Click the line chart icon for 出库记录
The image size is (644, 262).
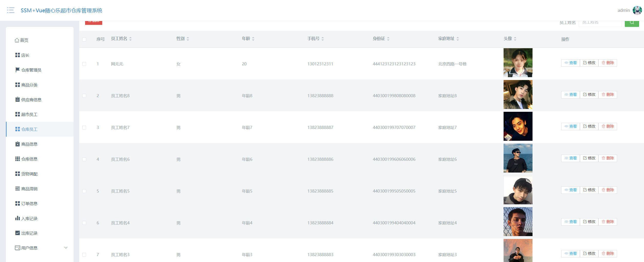tap(17, 233)
